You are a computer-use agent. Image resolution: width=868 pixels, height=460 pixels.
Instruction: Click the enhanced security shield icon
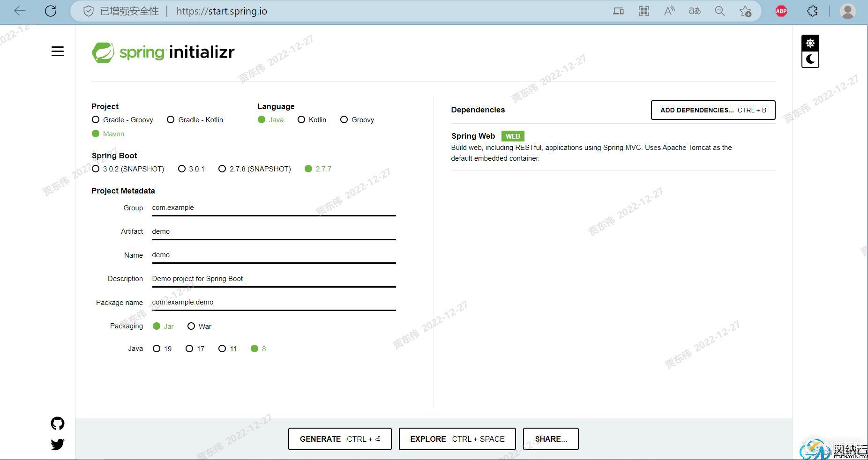coord(89,11)
